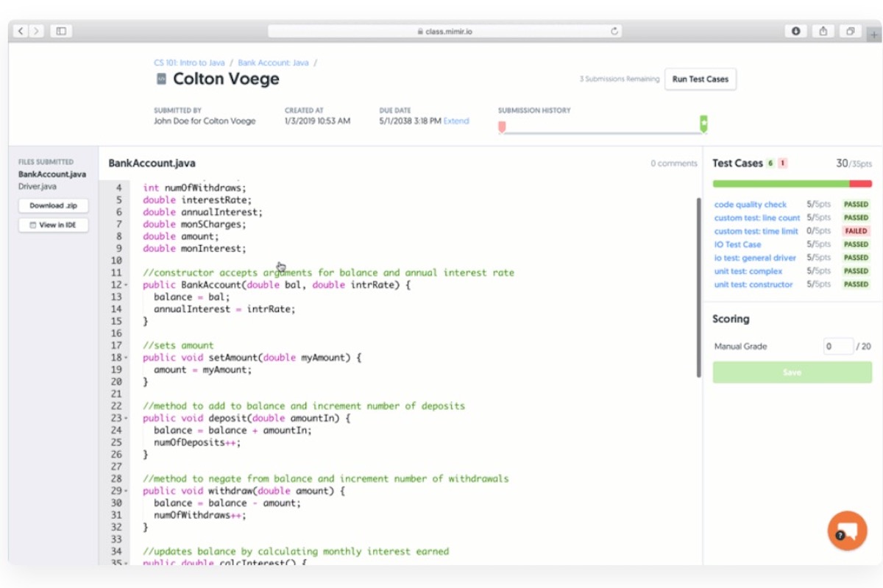Open the tab overview icon
This screenshot has width=883, height=588.
(x=850, y=31)
